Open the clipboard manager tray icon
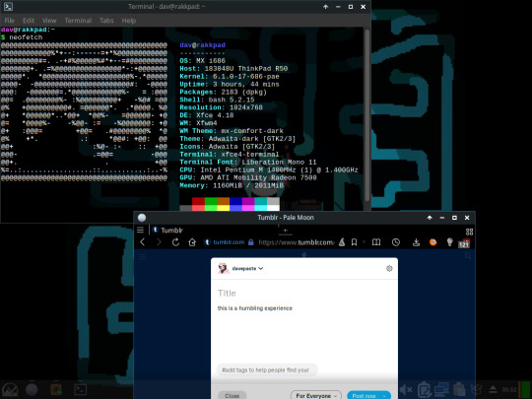 click(x=459, y=389)
